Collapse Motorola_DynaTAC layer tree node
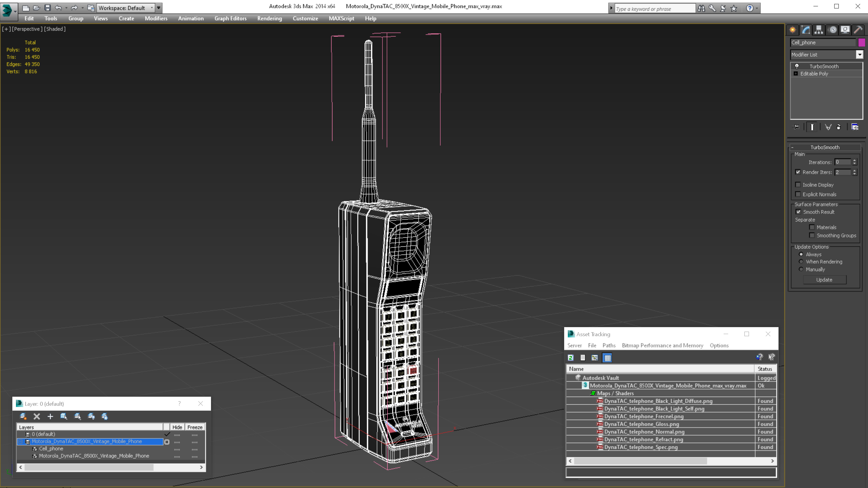 click(x=20, y=442)
